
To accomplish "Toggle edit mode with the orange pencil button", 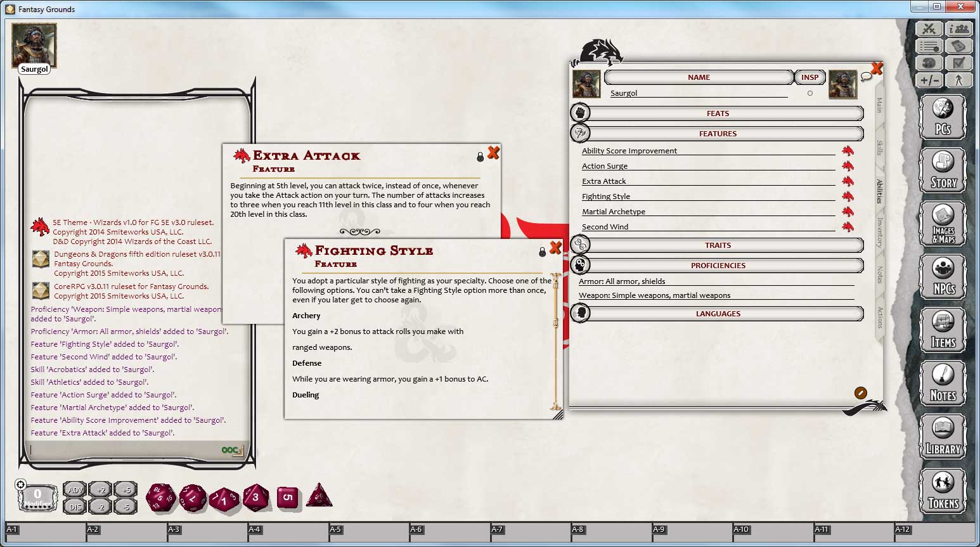I will [860, 392].
